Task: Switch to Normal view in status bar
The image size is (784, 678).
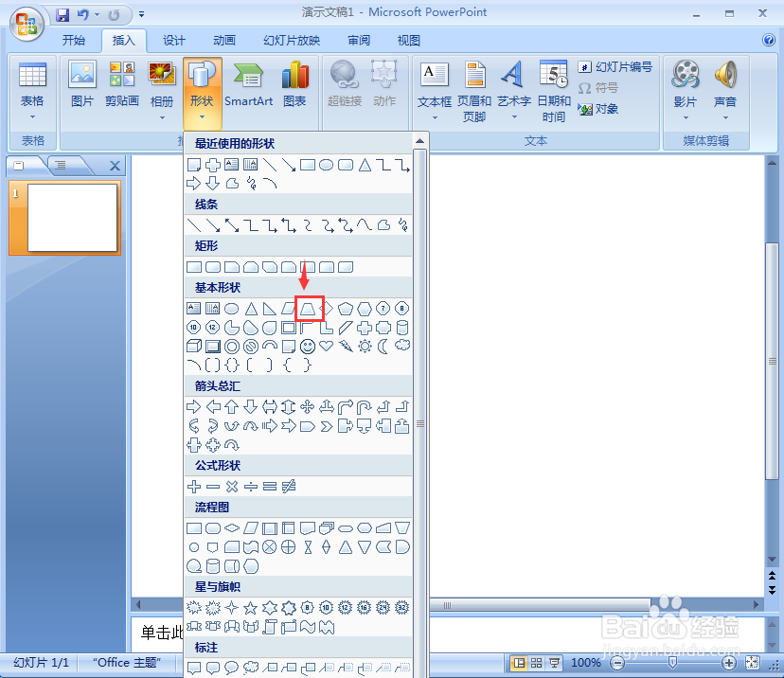Action: coord(519,663)
